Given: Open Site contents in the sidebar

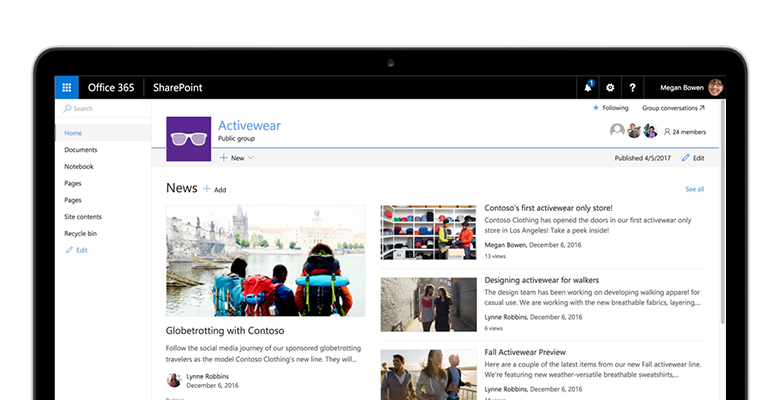Looking at the screenshot, I should (x=83, y=216).
